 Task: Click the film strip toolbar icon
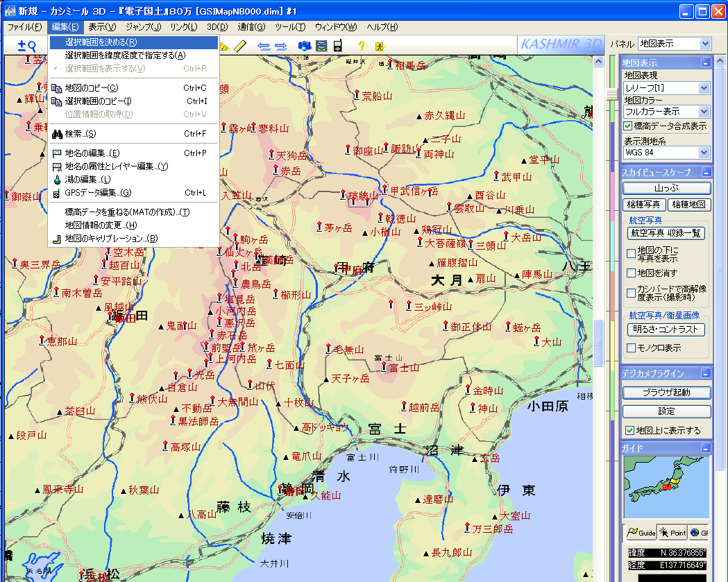coord(321,46)
